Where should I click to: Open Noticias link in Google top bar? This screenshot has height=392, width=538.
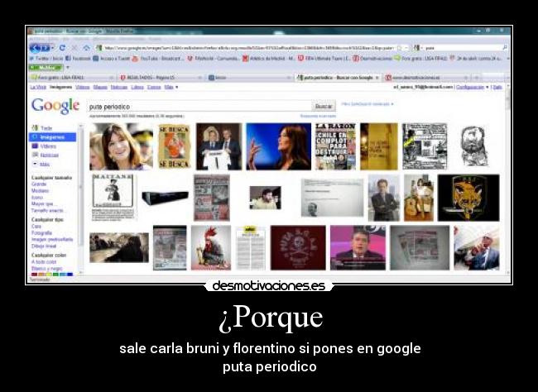point(119,88)
